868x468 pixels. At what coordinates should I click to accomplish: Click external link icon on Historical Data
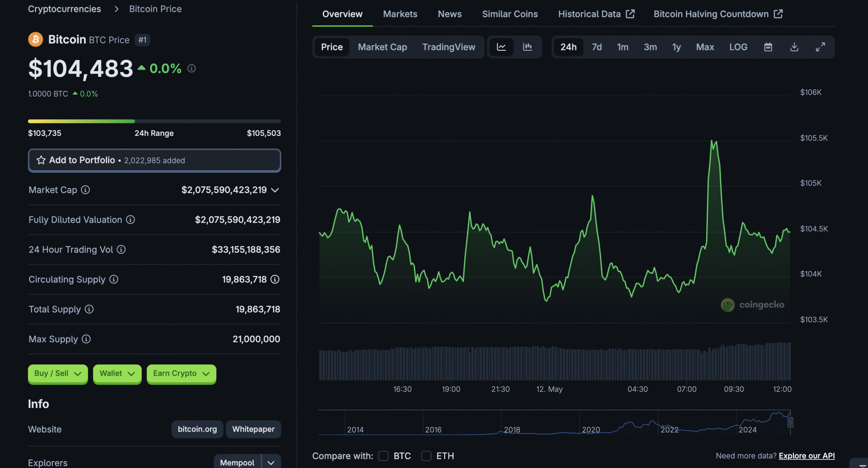pyautogui.click(x=630, y=14)
